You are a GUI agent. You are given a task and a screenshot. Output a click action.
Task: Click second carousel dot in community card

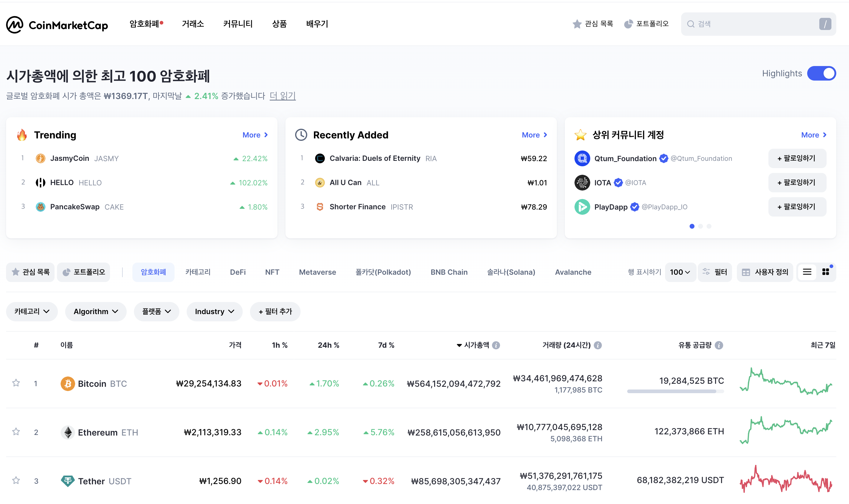click(700, 226)
